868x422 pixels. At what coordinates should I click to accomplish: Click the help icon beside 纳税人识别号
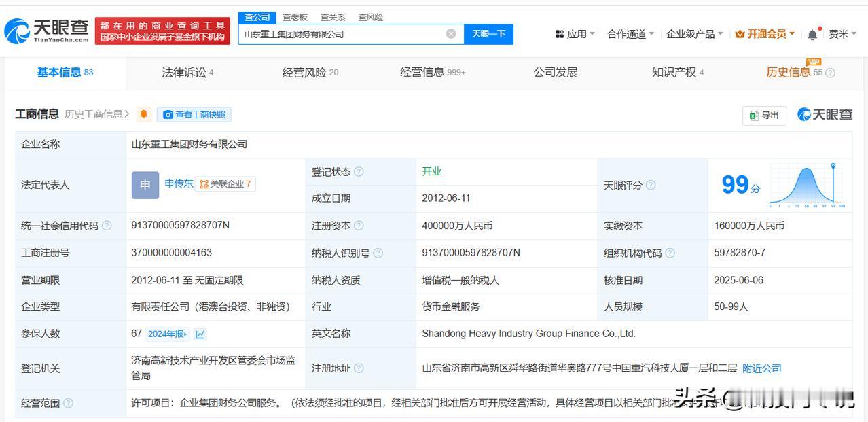(x=378, y=253)
